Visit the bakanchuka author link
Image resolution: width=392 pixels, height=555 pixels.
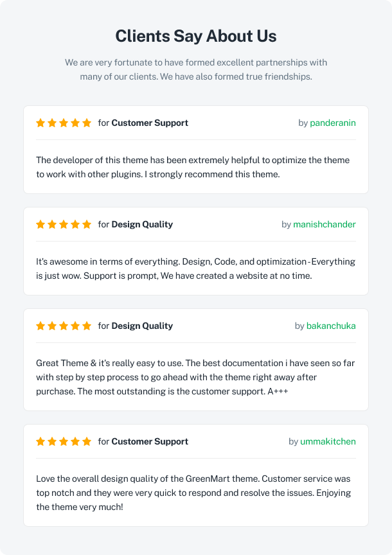point(331,326)
